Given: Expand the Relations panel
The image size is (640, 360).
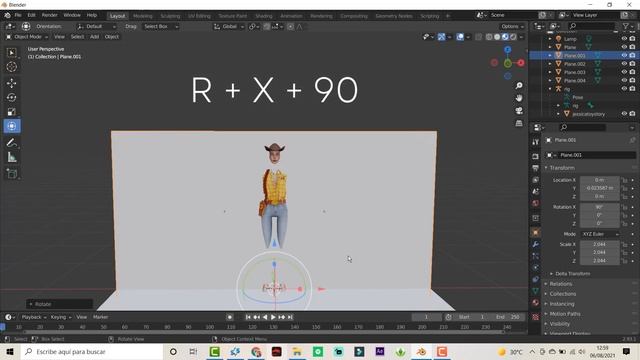Looking at the screenshot, I should pyautogui.click(x=561, y=284).
